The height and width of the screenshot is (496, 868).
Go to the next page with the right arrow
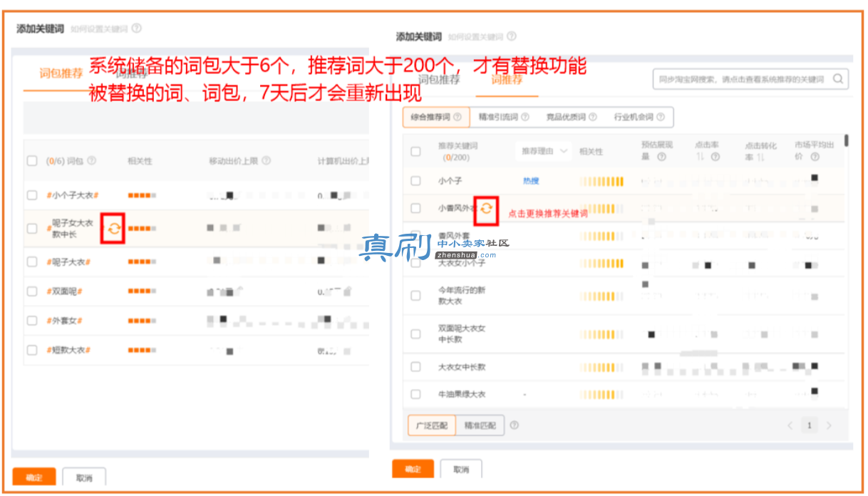(829, 426)
